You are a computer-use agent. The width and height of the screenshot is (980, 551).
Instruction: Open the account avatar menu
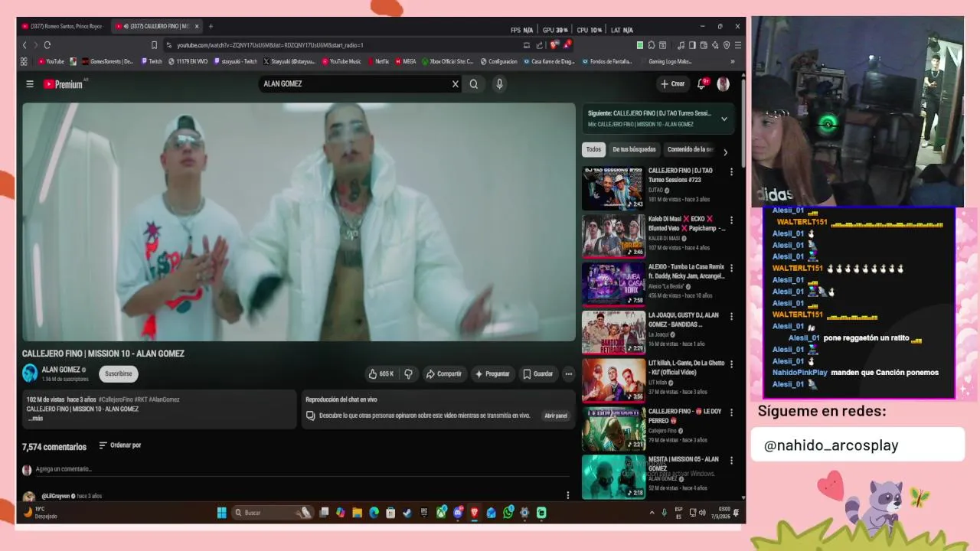coord(723,84)
